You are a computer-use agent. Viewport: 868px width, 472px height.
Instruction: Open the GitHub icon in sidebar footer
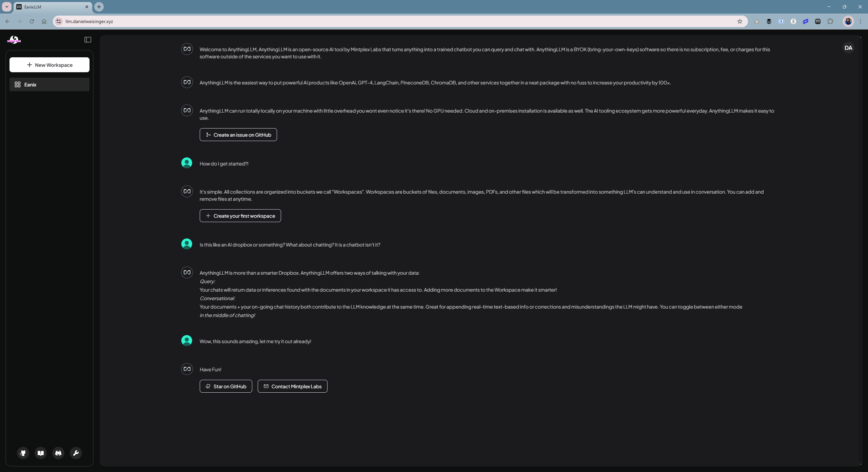(23, 453)
